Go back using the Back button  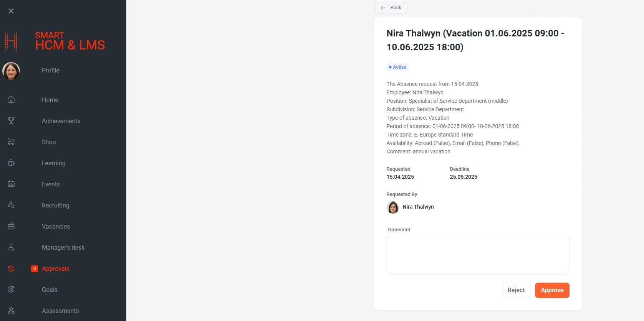[391, 8]
